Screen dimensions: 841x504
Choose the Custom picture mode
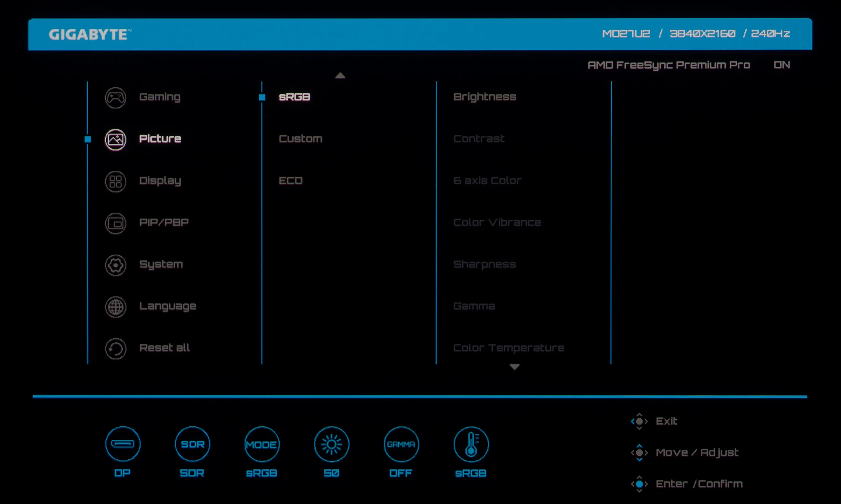point(300,139)
